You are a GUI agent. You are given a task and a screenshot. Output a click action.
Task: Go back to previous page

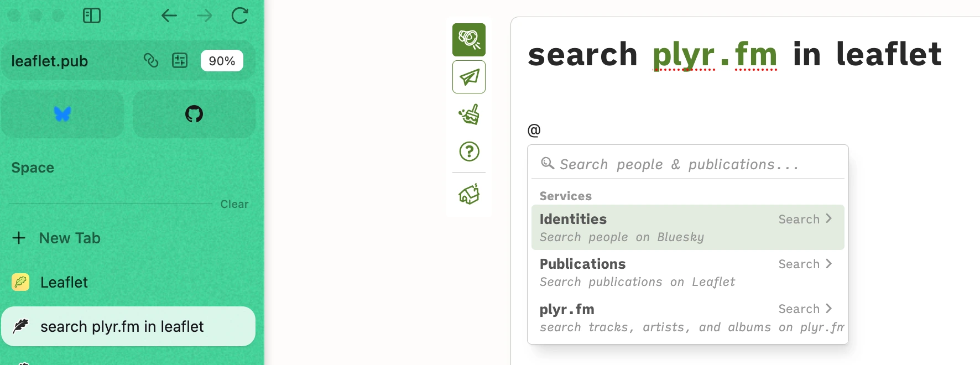pos(169,15)
